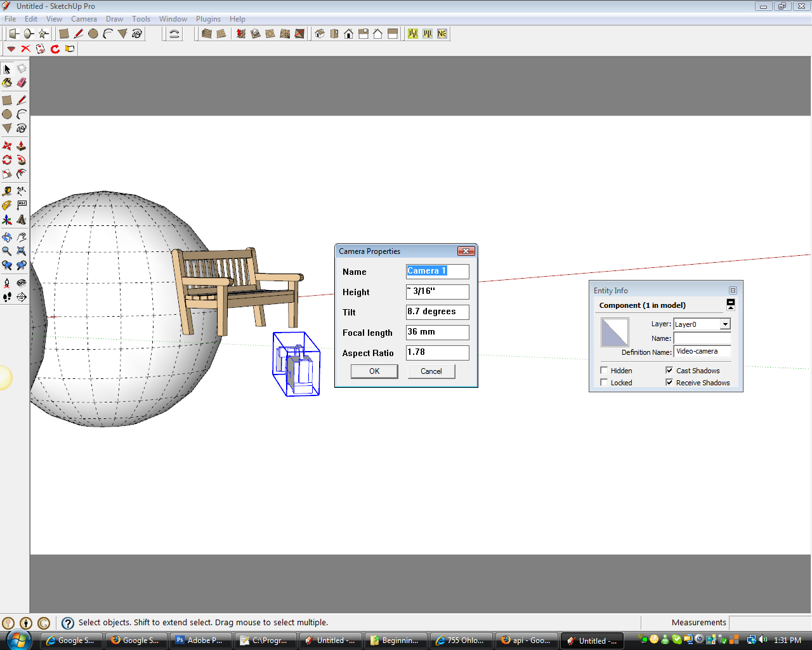Switch to Adobe Photoshop taskbar button
Image resolution: width=812 pixels, height=650 pixels.
tap(200, 640)
